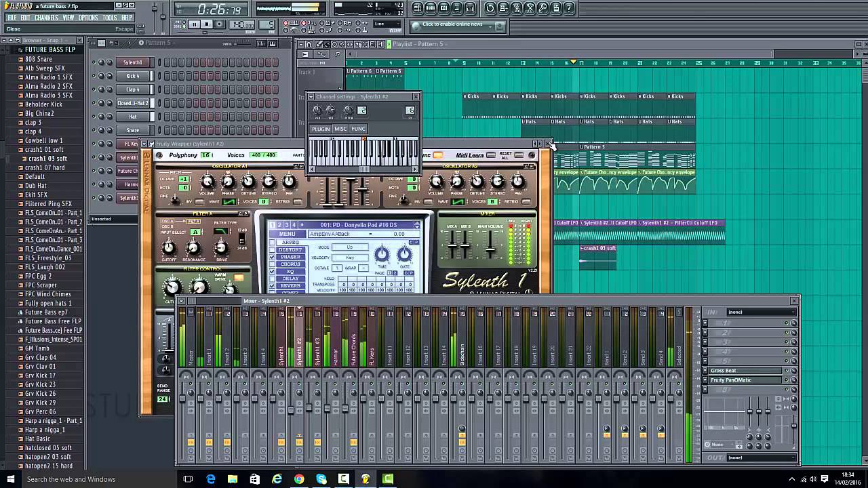Open the mixer IN (none) dropdown
Image resolution: width=868 pixels, height=488 pixels.
(762, 312)
